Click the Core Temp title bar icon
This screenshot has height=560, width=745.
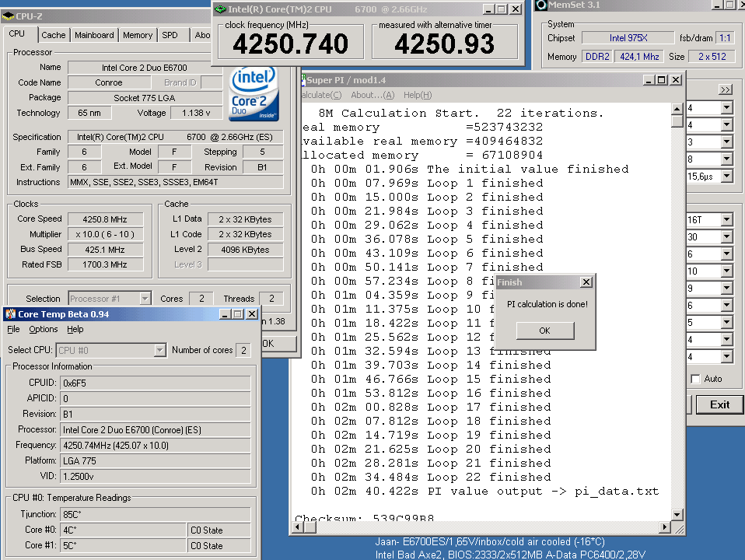pos(10,313)
